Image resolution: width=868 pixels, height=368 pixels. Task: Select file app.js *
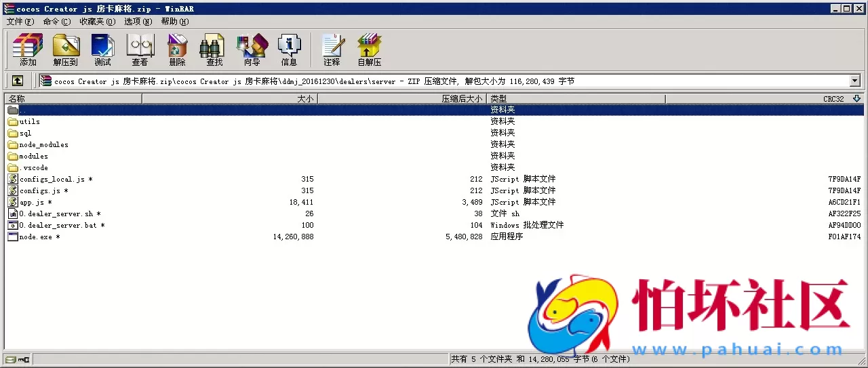pos(36,203)
